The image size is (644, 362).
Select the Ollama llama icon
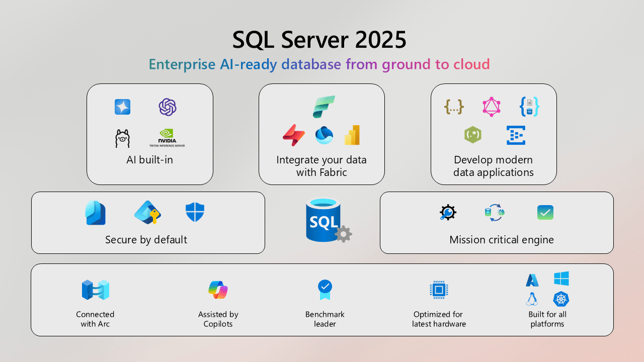point(122,137)
